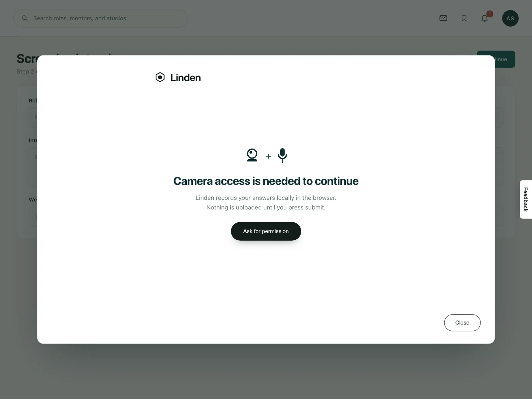Open the AS profile avatar
This screenshot has height=399, width=532.
click(x=510, y=18)
